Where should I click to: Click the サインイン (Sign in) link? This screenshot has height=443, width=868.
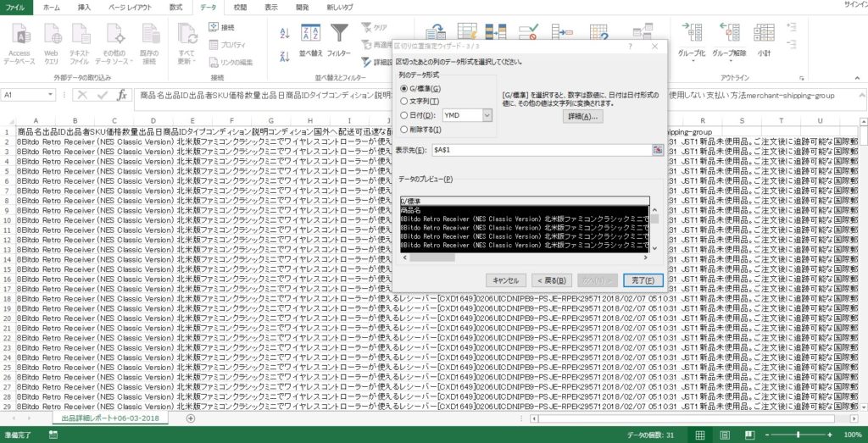click(x=856, y=4)
